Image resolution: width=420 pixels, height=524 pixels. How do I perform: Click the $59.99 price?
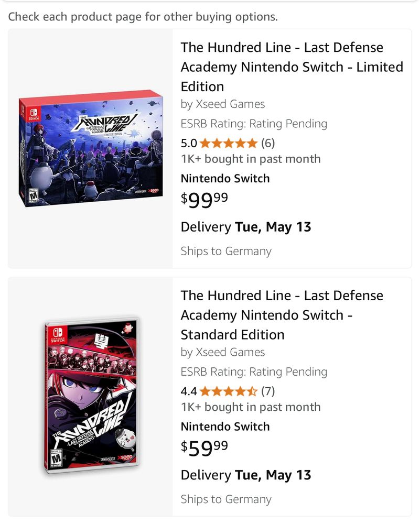coord(204,447)
